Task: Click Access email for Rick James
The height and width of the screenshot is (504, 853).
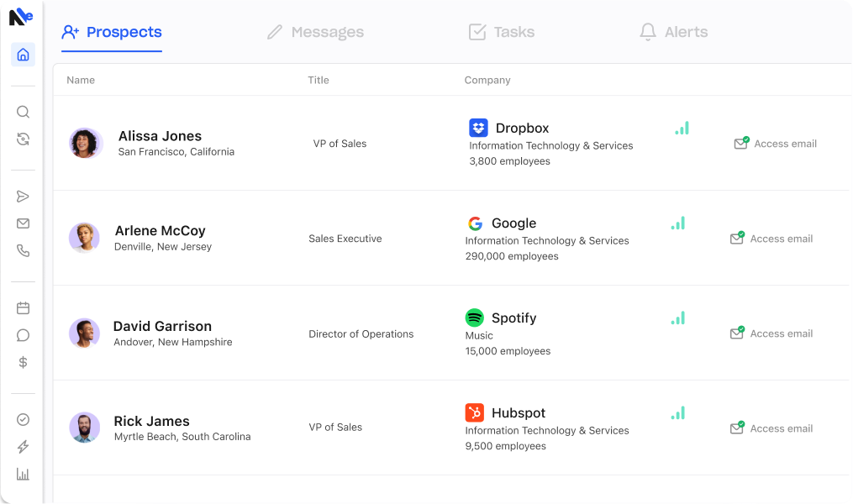Action: point(771,428)
